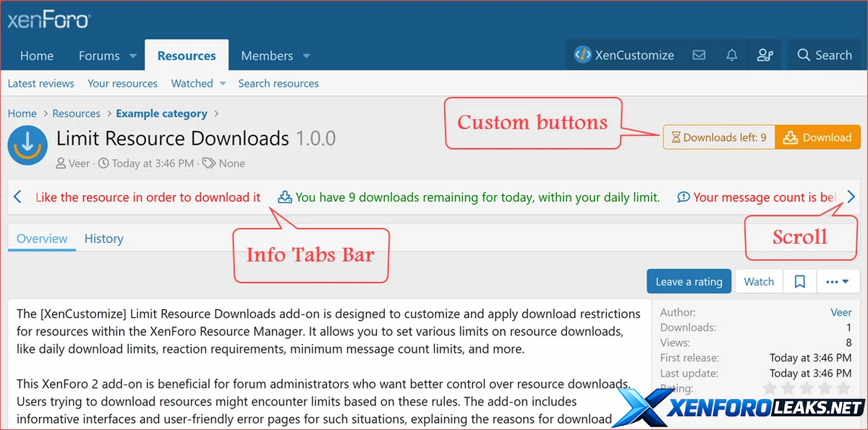Click the moderator tools people icon
The image size is (868, 430).
tap(765, 55)
